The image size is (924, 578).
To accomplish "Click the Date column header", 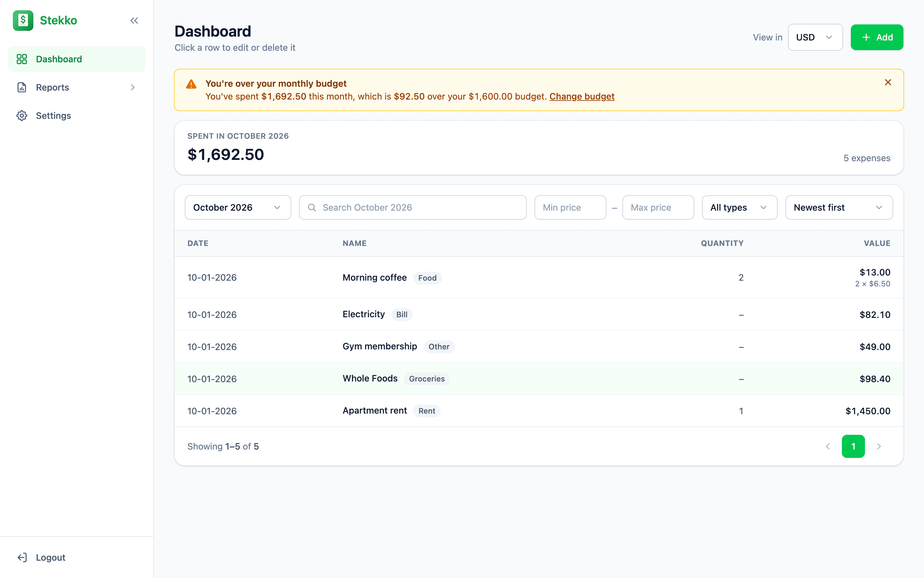I will pos(198,243).
